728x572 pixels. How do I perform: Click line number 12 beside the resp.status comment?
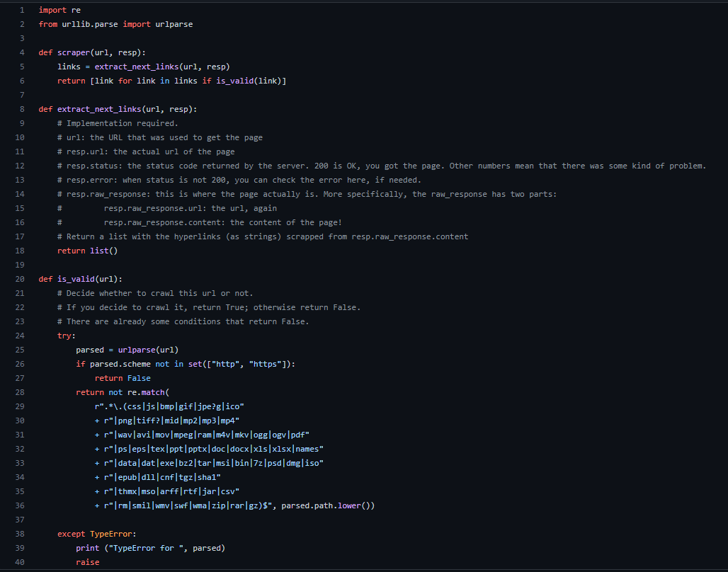(x=19, y=165)
